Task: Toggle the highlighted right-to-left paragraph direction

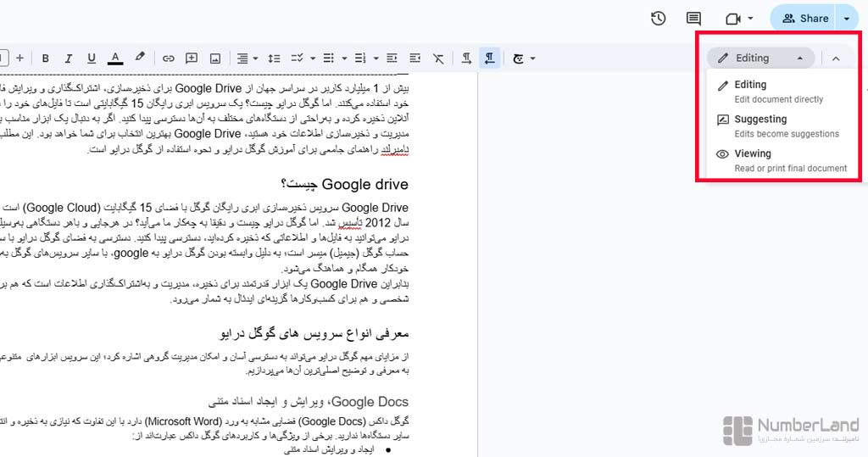Action: point(490,59)
